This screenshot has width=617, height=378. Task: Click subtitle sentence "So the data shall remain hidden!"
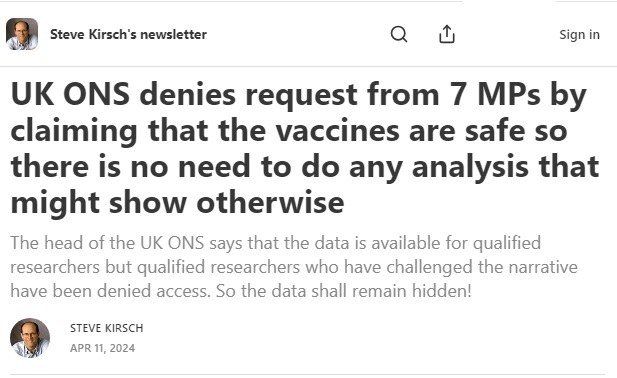[x=344, y=291]
